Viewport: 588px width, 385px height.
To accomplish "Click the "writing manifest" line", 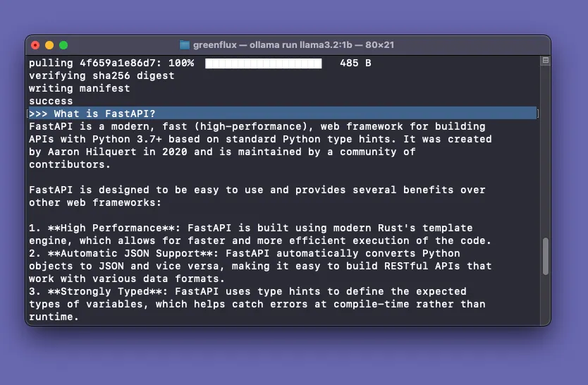I will point(79,88).
